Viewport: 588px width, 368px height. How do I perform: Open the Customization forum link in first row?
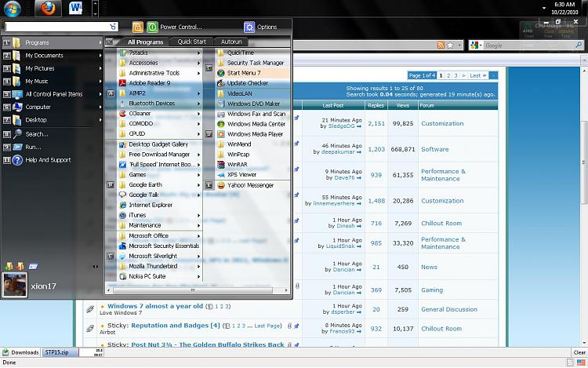(442, 123)
